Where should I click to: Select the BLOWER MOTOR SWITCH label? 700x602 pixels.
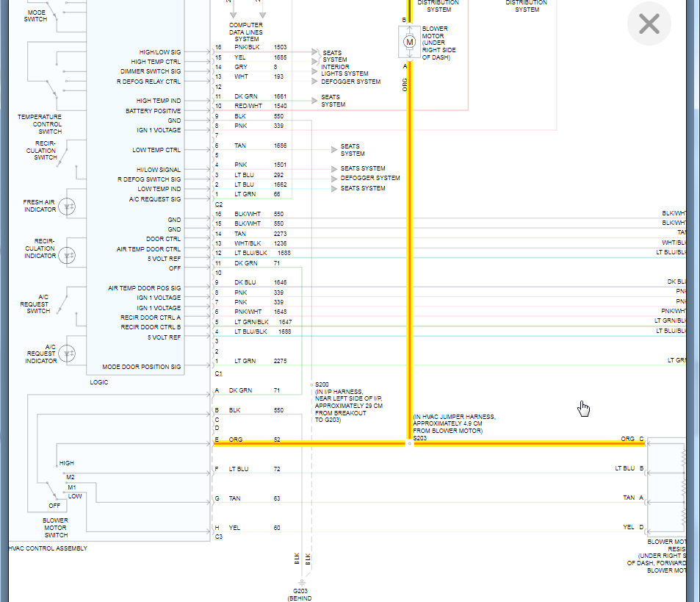coord(55,528)
